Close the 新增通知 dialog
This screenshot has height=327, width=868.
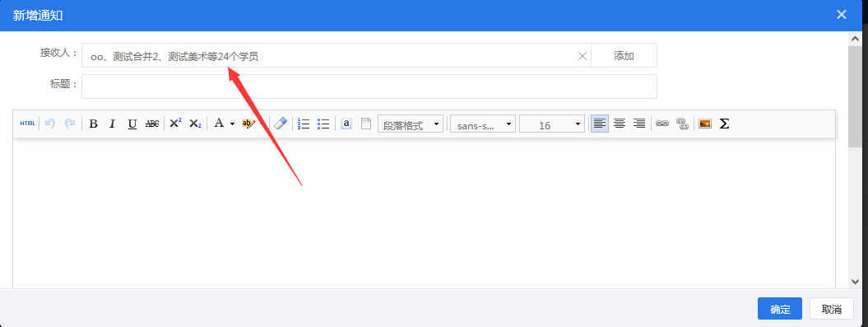point(842,15)
